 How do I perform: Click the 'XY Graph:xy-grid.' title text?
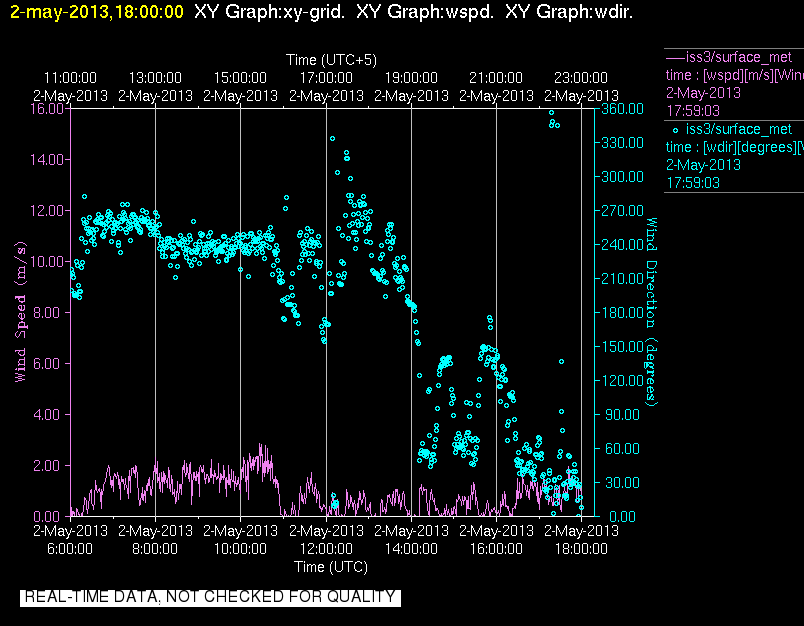(x=269, y=12)
